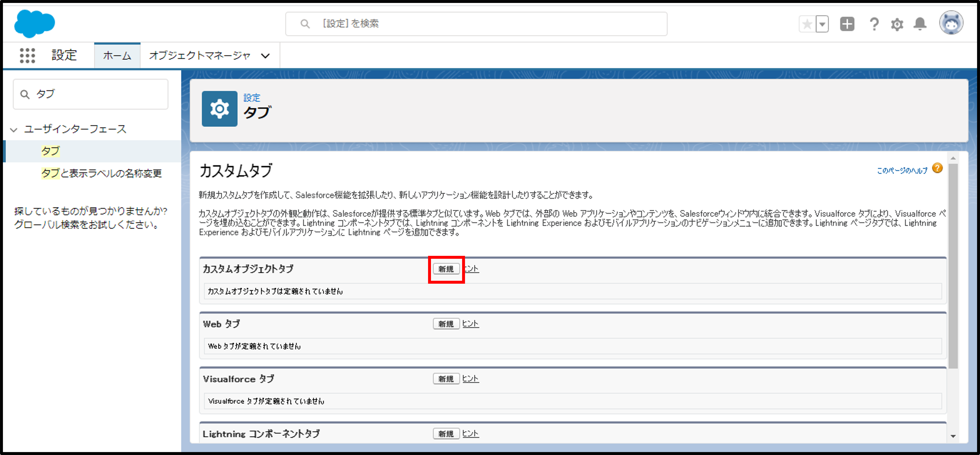Viewport: 980px width, 455px height.
Task: Open the setup gear menu icon
Action: click(x=897, y=24)
